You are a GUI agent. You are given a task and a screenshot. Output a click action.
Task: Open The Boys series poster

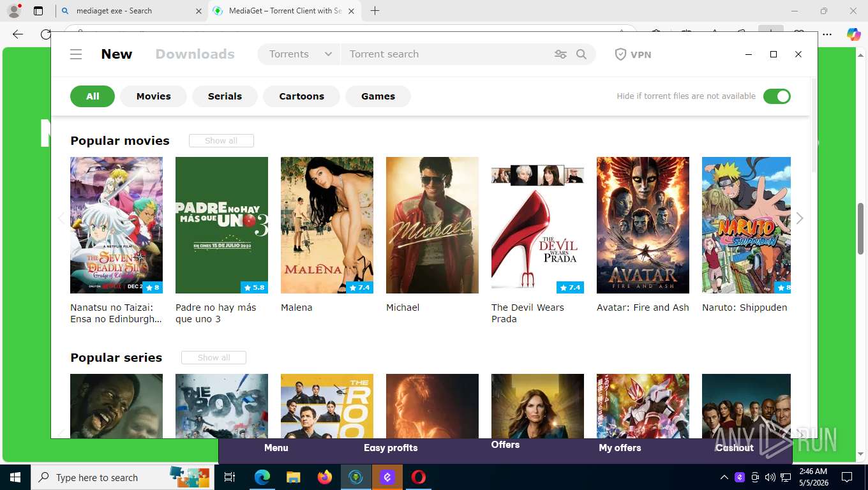click(221, 406)
